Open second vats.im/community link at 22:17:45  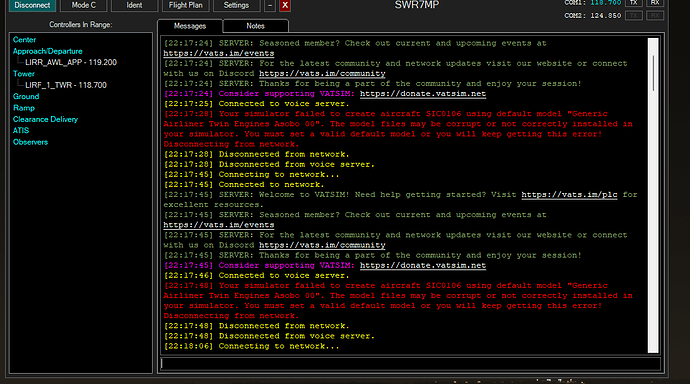tap(322, 245)
